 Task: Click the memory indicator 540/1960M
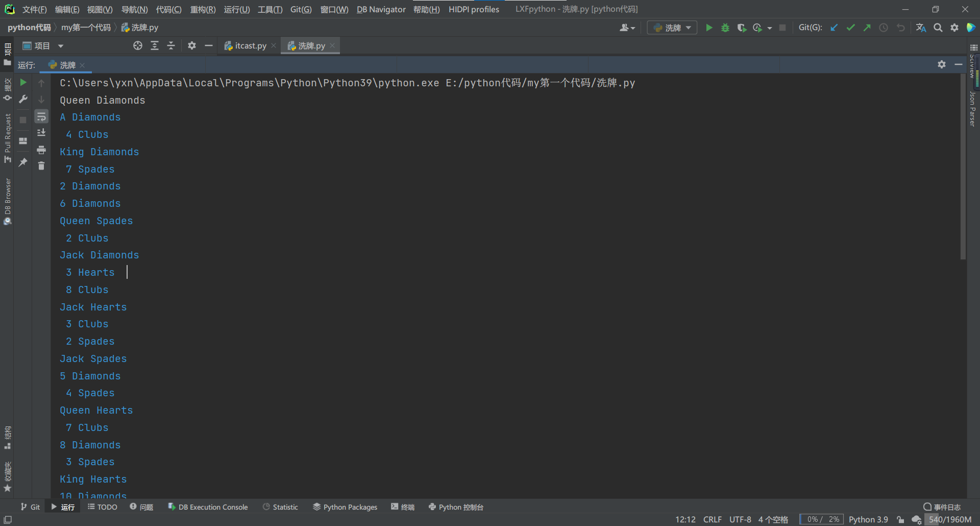[949, 519]
